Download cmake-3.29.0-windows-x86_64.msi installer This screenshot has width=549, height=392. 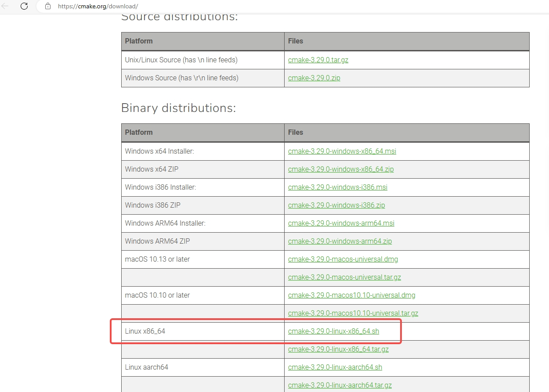point(342,151)
